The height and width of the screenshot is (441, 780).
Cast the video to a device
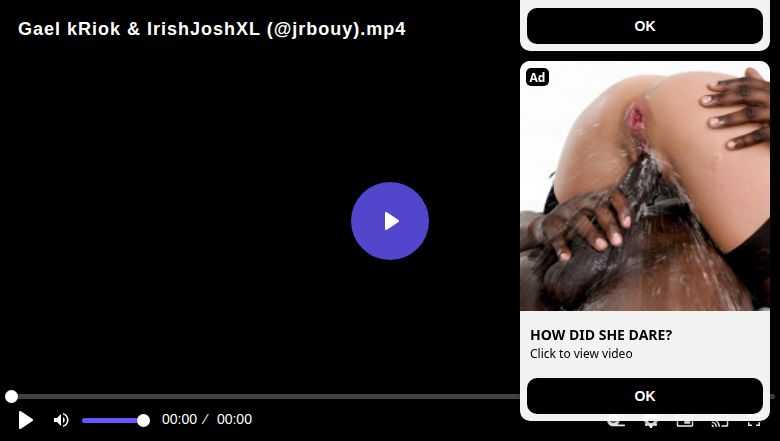719,423
